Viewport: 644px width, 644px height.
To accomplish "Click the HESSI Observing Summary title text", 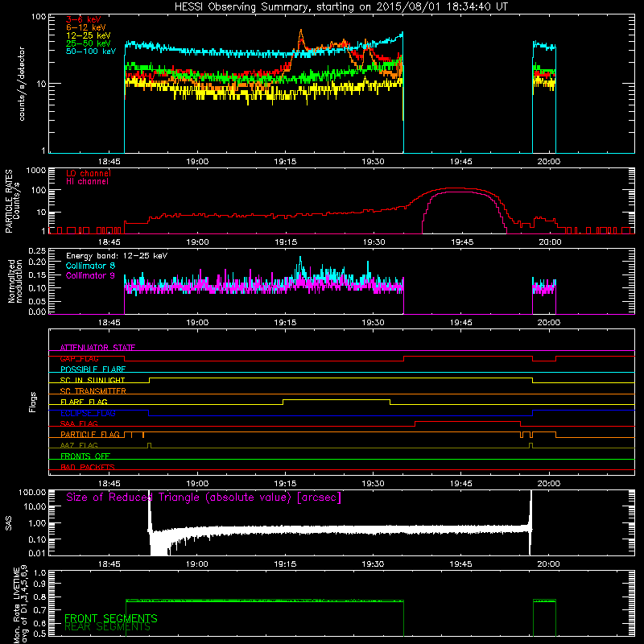I will 341,7.
